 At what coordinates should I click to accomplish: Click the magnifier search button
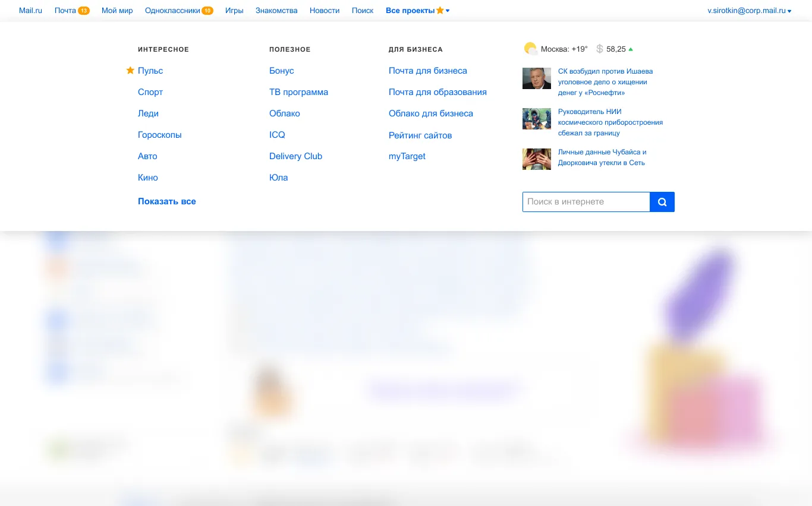(x=662, y=202)
